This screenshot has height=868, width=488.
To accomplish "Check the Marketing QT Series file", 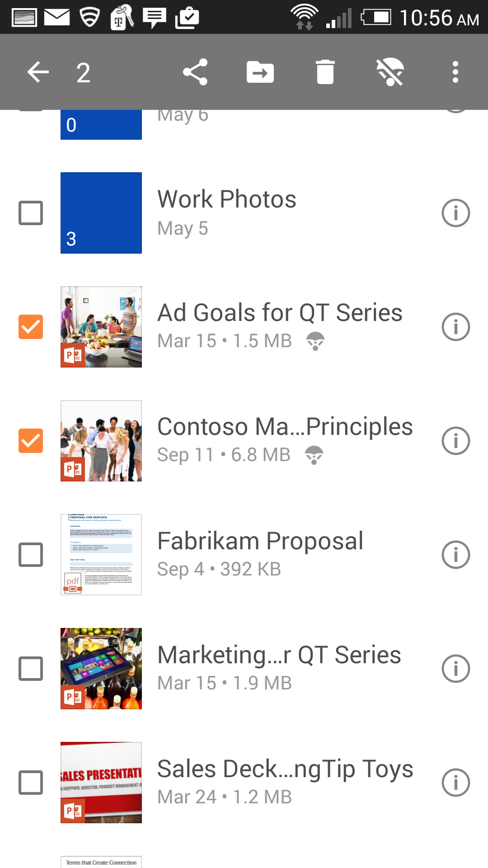I will point(31,669).
